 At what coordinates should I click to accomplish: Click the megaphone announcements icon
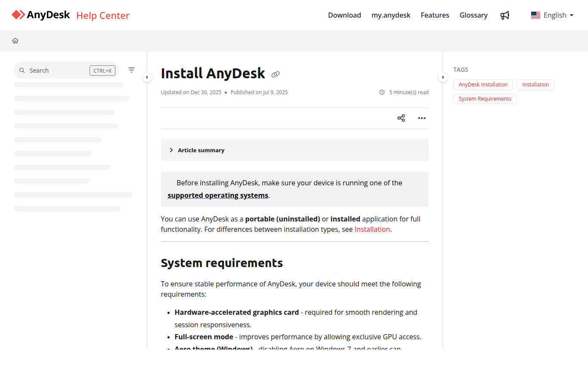click(x=504, y=15)
